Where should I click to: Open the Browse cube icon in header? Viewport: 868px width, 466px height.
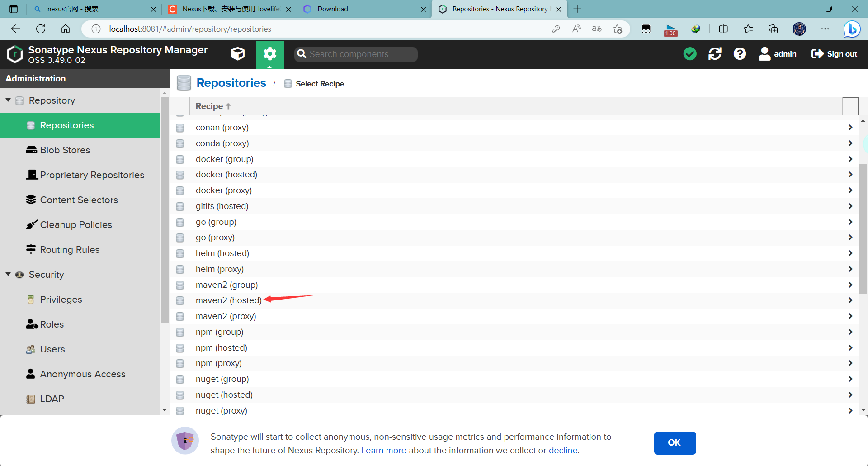point(238,54)
